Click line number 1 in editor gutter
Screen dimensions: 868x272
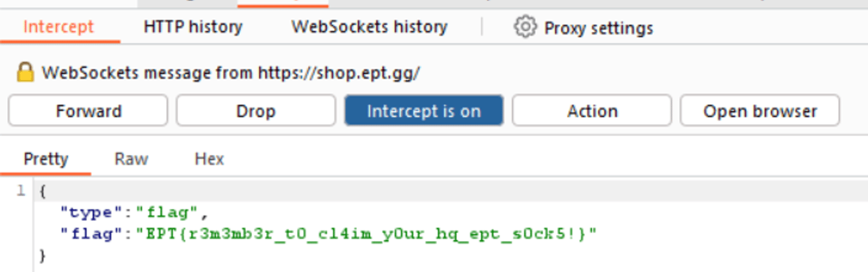point(20,191)
